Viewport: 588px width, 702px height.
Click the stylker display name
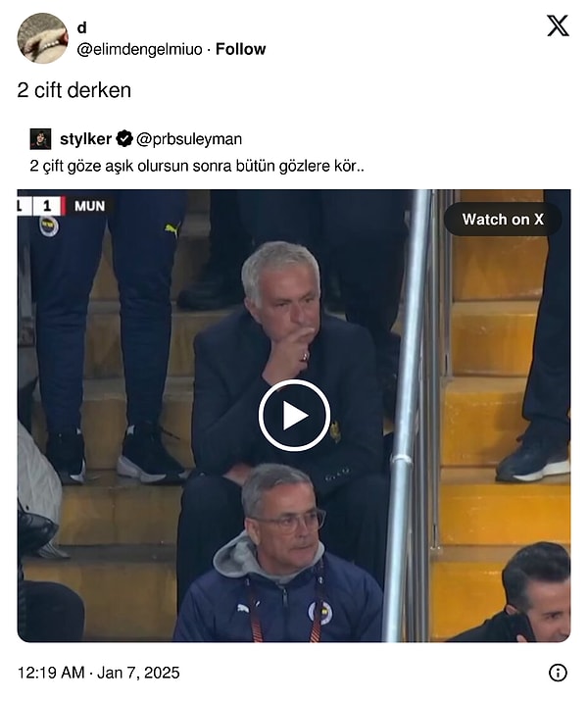tap(85, 139)
